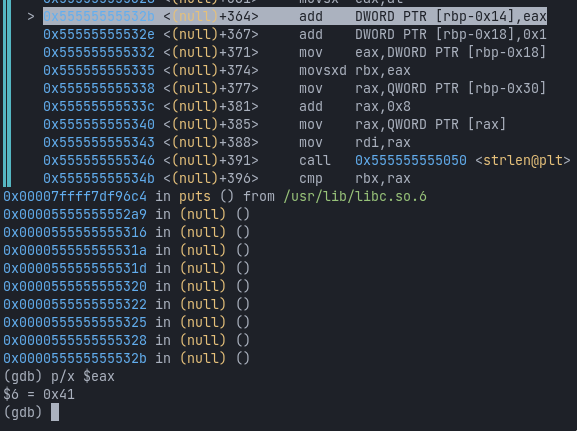Click the cmp rbx,rax operands
The height and width of the screenshot is (431, 577).
pos(383,179)
